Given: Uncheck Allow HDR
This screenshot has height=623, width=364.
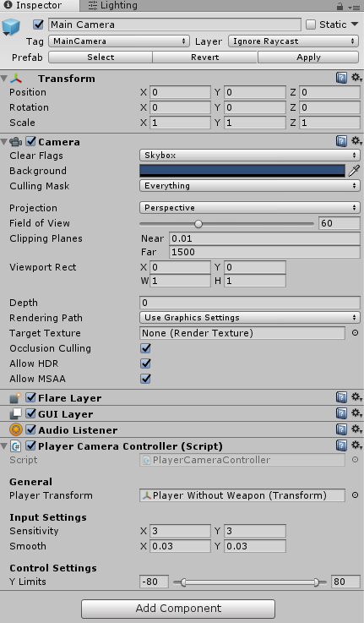Looking at the screenshot, I should tap(145, 363).
